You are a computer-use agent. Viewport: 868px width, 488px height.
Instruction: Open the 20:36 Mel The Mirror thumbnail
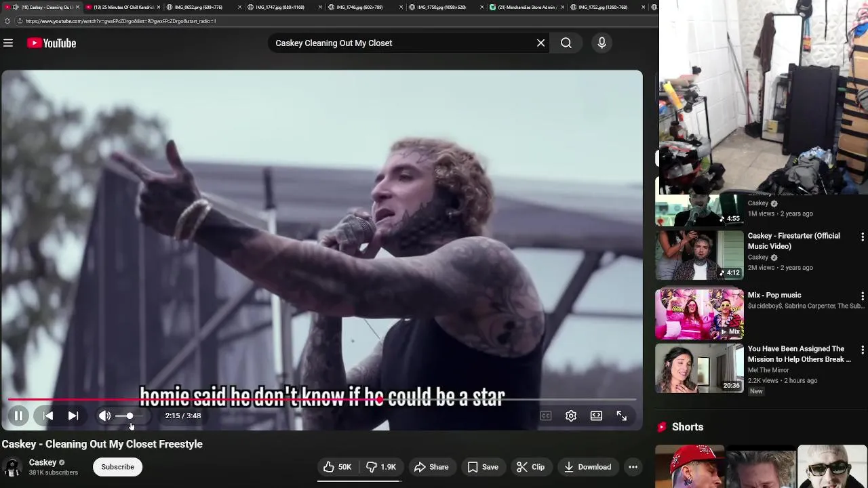(x=699, y=369)
